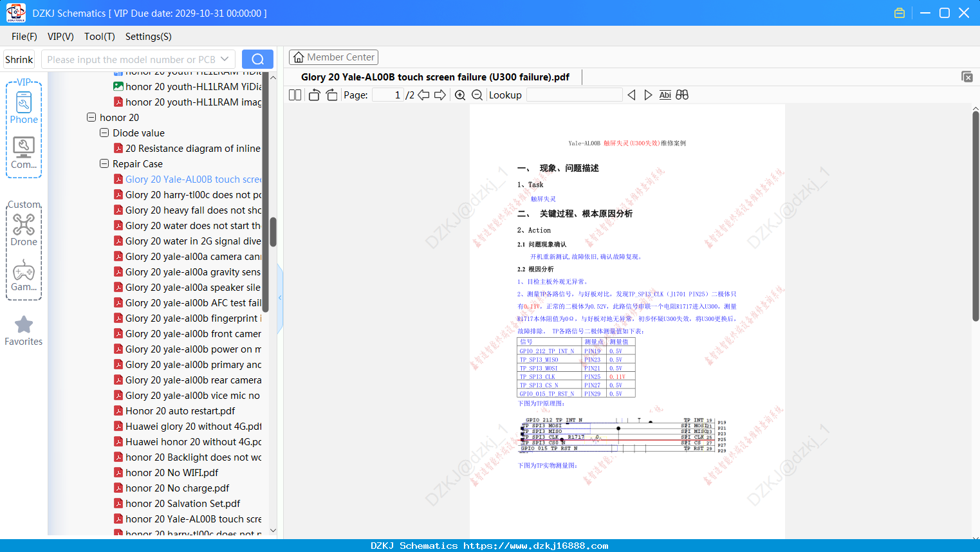Click the toolbox icon in title bar
980x552 pixels.
click(900, 13)
